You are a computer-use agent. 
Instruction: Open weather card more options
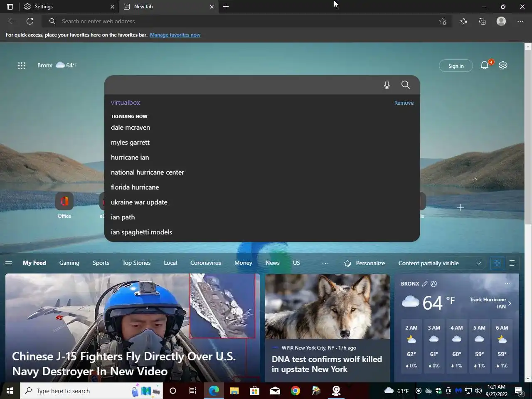click(507, 283)
